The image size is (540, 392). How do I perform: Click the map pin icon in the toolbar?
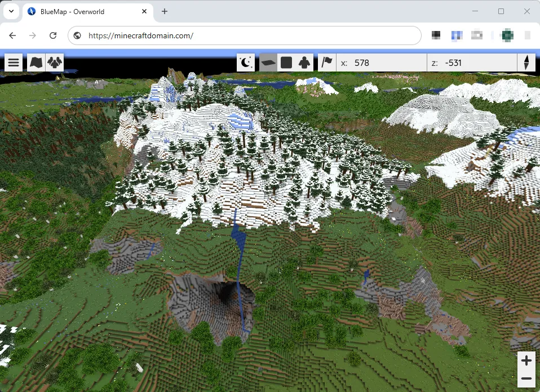pyautogui.click(x=327, y=62)
